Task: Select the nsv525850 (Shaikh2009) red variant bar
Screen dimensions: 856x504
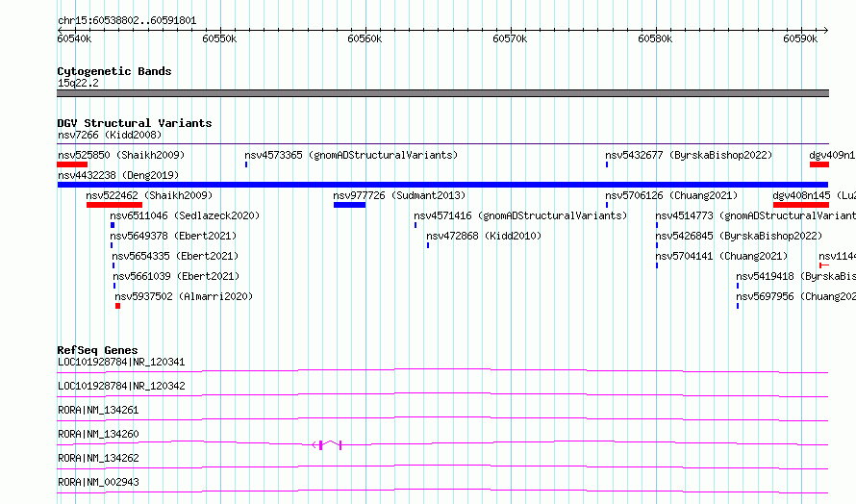Action: pos(72,164)
